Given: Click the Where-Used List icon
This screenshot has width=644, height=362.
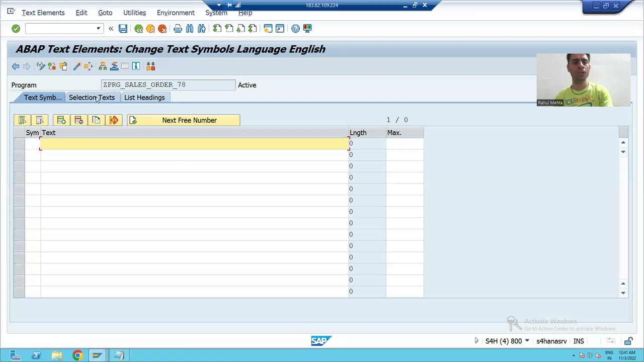Looking at the screenshot, I should click(x=88, y=66).
